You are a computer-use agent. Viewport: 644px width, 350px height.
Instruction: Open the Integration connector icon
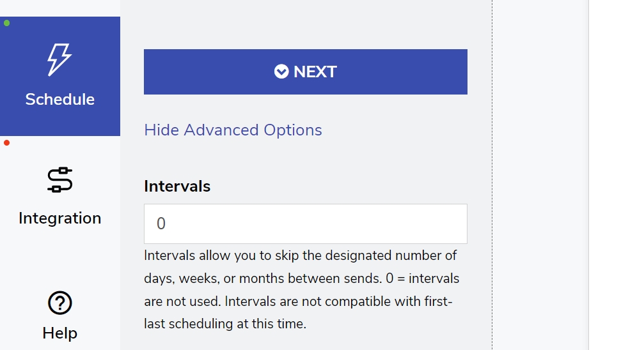point(60,180)
